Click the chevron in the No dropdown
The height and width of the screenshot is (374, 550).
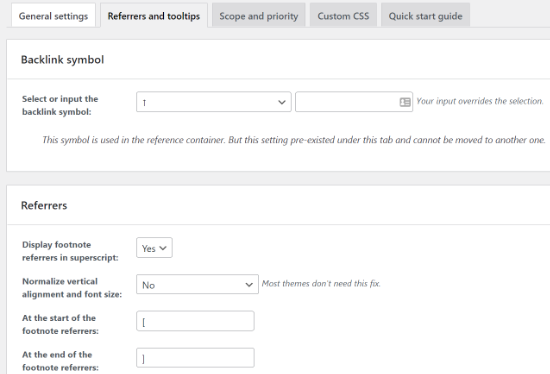(x=249, y=285)
